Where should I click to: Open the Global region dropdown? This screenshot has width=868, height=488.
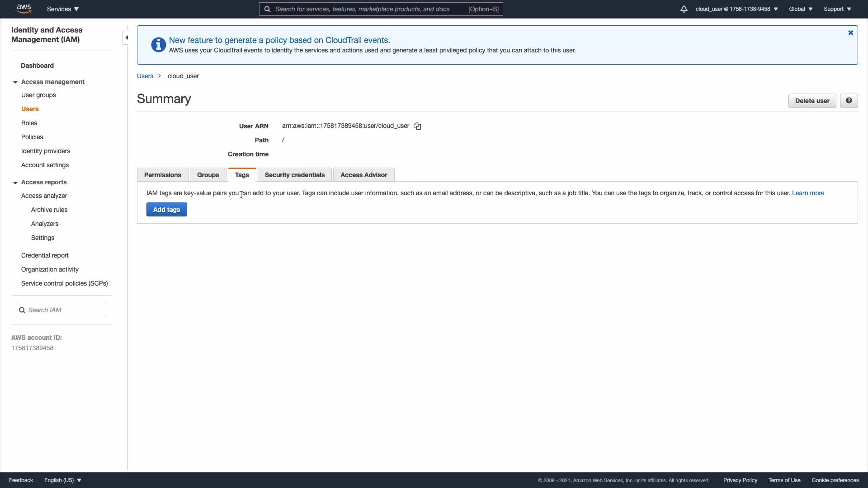pos(801,9)
